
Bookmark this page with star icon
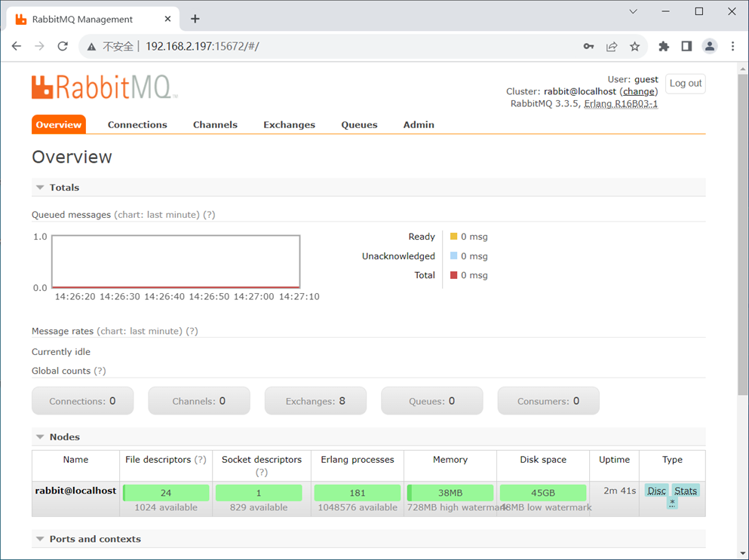coord(634,46)
